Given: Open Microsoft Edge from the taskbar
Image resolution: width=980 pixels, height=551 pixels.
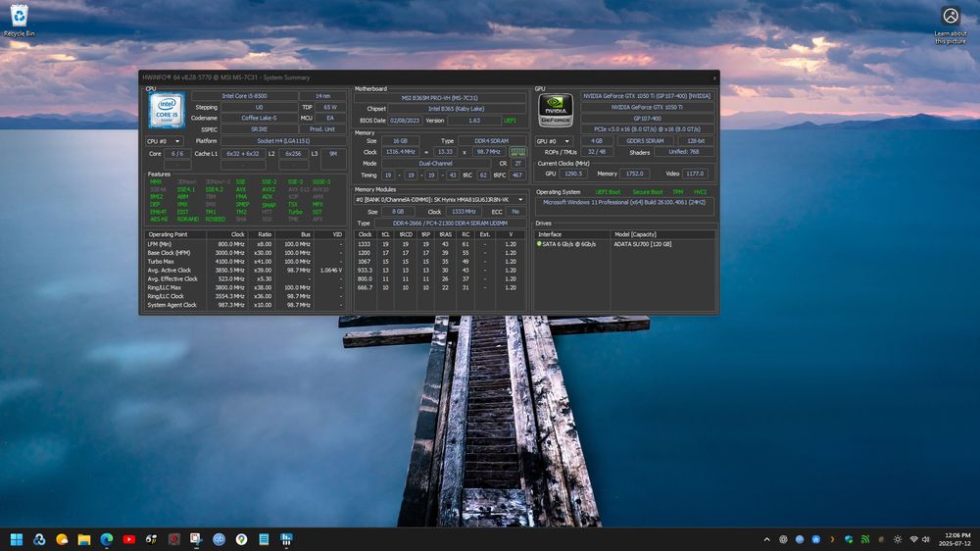Looking at the screenshot, I should (x=106, y=539).
